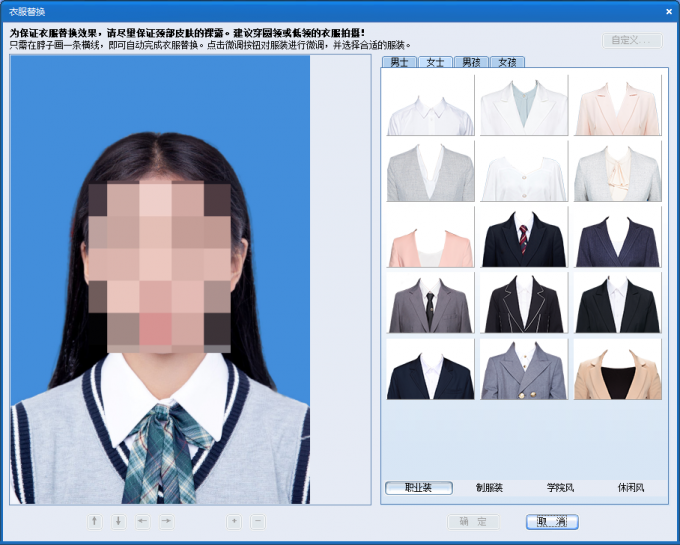Choose the dark navy blazer in bottom row
This screenshot has width=680, height=545.
click(x=431, y=369)
